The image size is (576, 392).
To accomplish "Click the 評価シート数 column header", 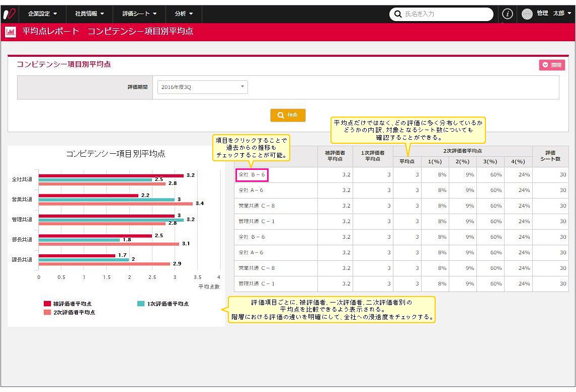I will [x=550, y=156].
